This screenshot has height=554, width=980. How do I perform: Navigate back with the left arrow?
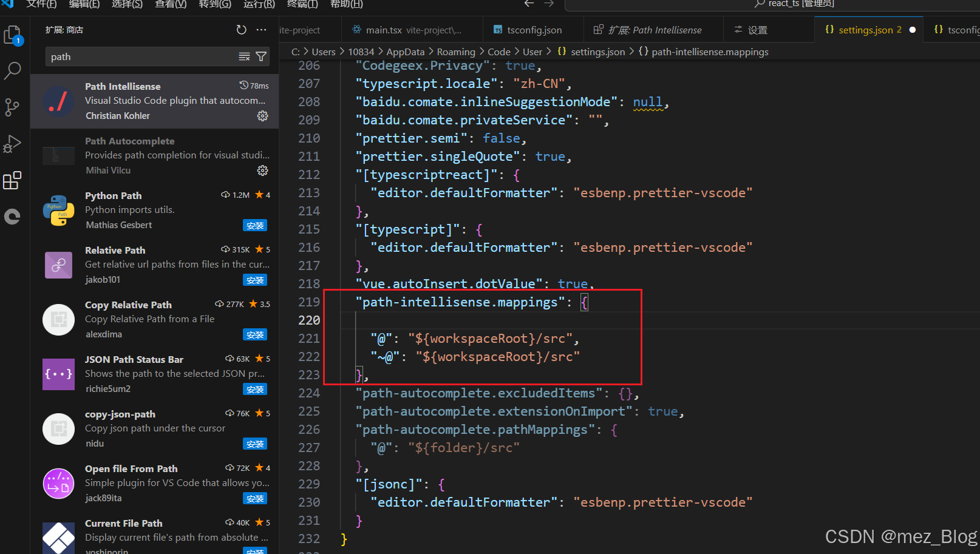tap(529, 4)
